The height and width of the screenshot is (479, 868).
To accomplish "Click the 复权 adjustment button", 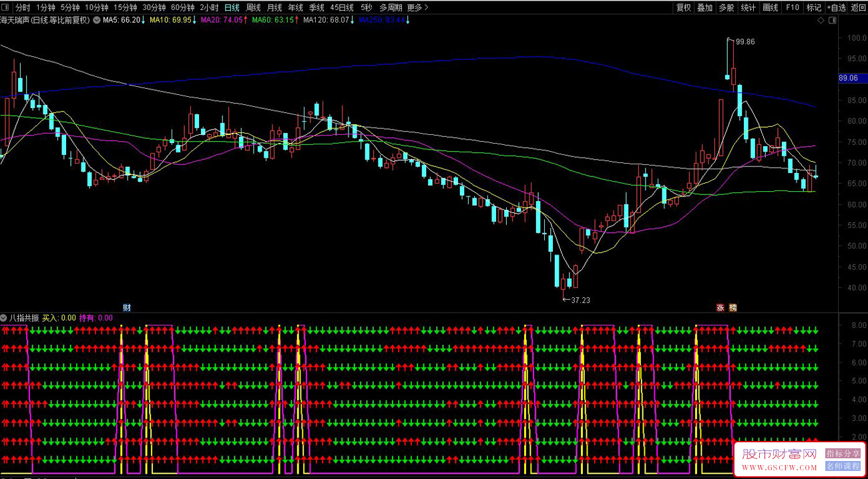I will click(x=684, y=7).
